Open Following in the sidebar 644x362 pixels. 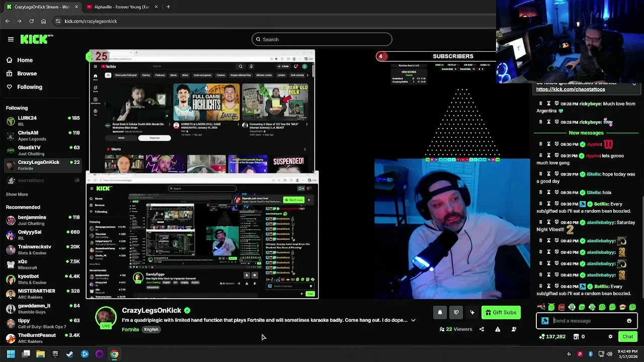24,87
